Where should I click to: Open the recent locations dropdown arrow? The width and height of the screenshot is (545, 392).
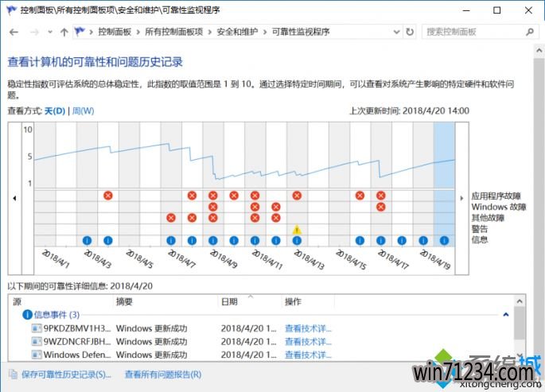point(50,33)
